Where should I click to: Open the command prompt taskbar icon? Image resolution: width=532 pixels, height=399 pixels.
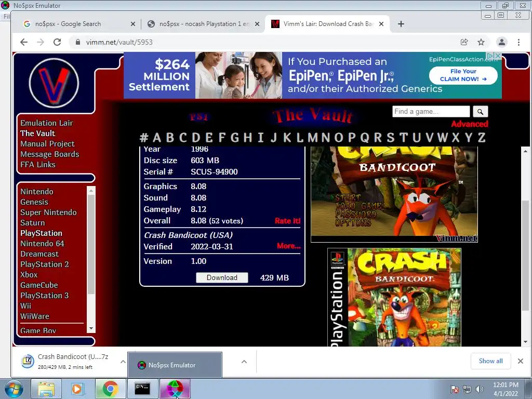142,389
